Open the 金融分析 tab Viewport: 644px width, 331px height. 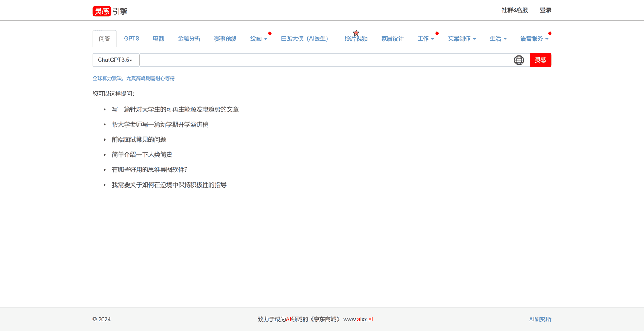click(x=189, y=39)
